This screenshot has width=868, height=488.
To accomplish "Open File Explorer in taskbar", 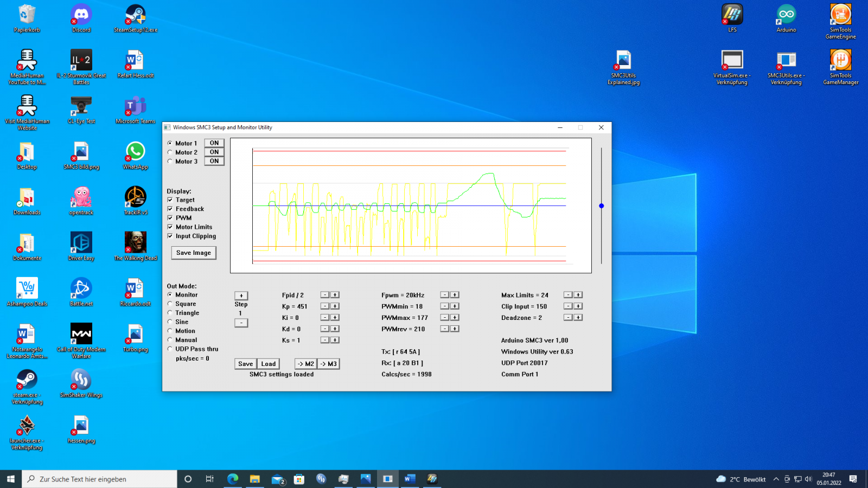I will tap(255, 479).
